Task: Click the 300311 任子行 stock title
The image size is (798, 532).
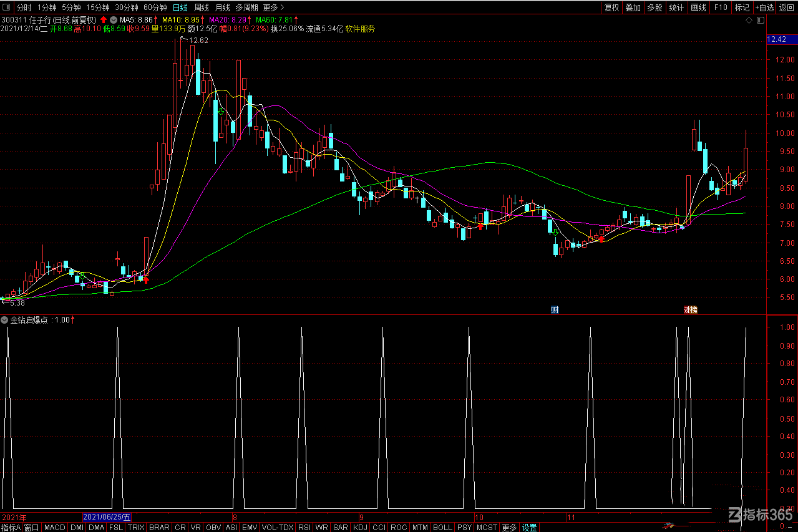Action: (49, 21)
